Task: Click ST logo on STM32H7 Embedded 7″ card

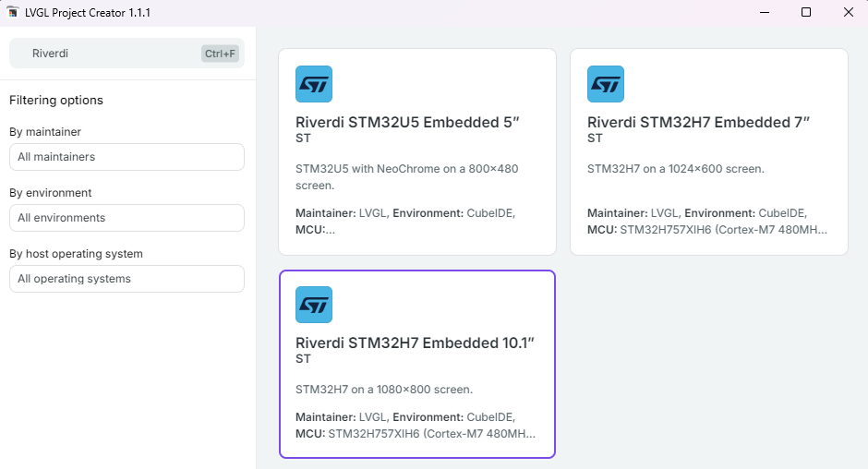Action: [606, 84]
